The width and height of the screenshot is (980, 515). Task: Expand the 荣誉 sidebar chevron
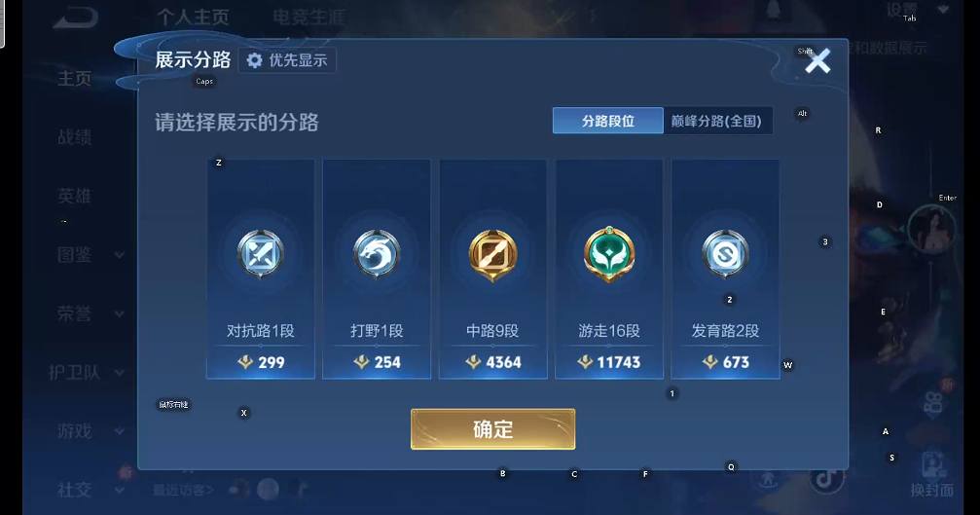pos(120,313)
